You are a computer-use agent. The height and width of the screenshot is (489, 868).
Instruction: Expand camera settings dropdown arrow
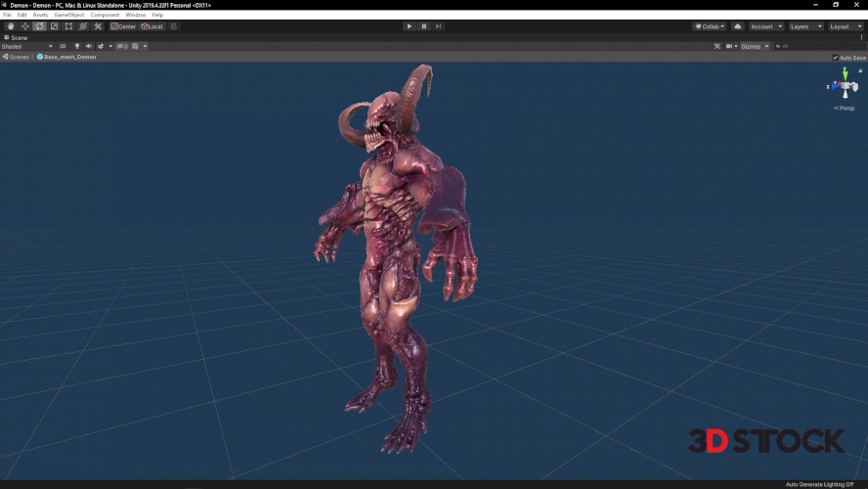tap(736, 46)
